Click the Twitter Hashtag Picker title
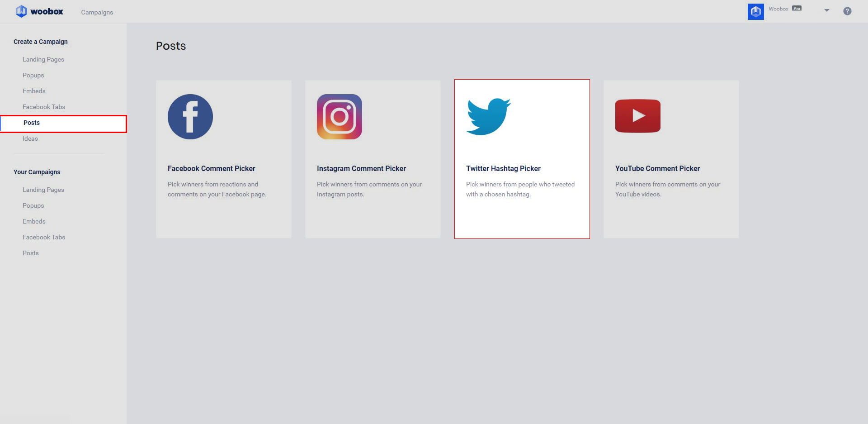This screenshot has height=424, width=868. (503, 168)
